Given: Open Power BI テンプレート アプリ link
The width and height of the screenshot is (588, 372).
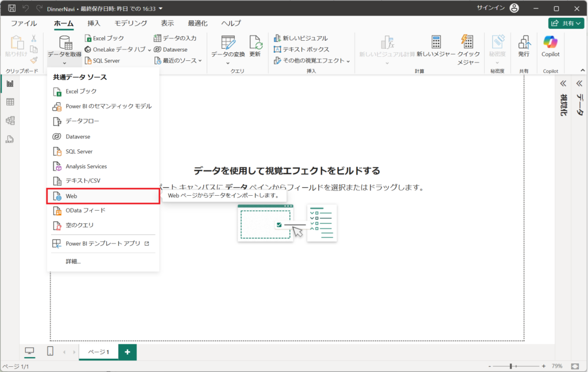Looking at the screenshot, I should click(103, 244).
